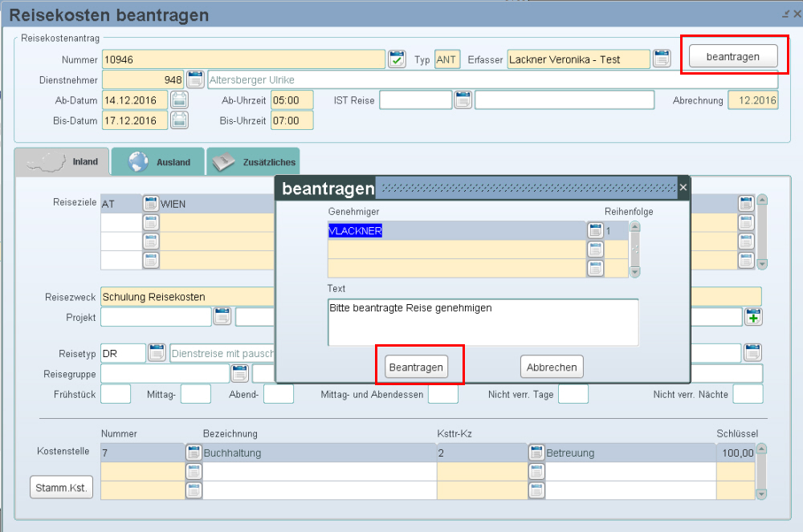Open the lookup icon of the second Genehmiger row
The width and height of the screenshot is (803, 532).
pos(595,250)
